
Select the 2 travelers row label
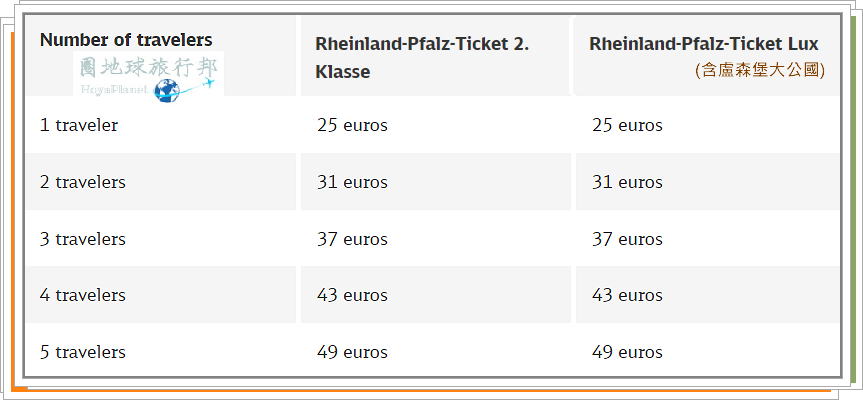click(83, 182)
